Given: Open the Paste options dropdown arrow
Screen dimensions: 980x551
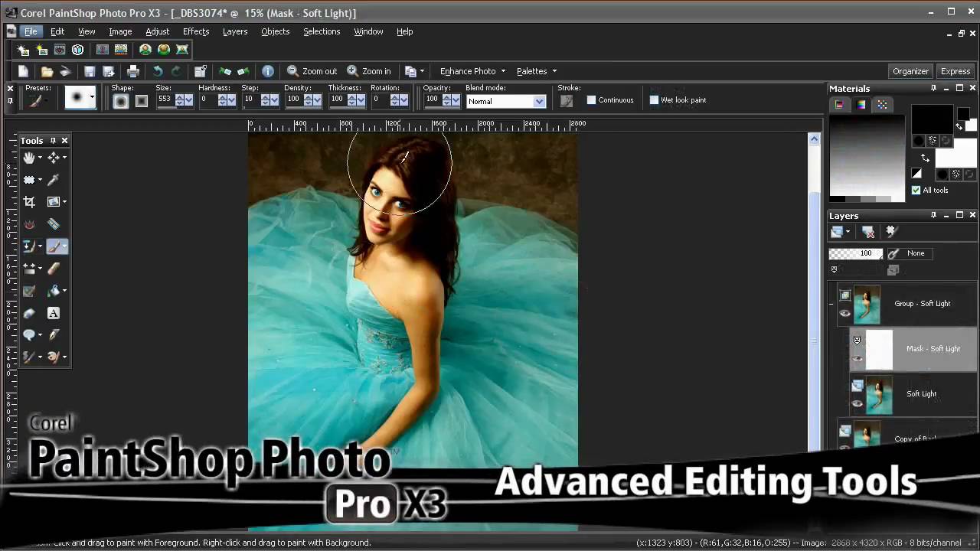Looking at the screenshot, I should pos(422,71).
